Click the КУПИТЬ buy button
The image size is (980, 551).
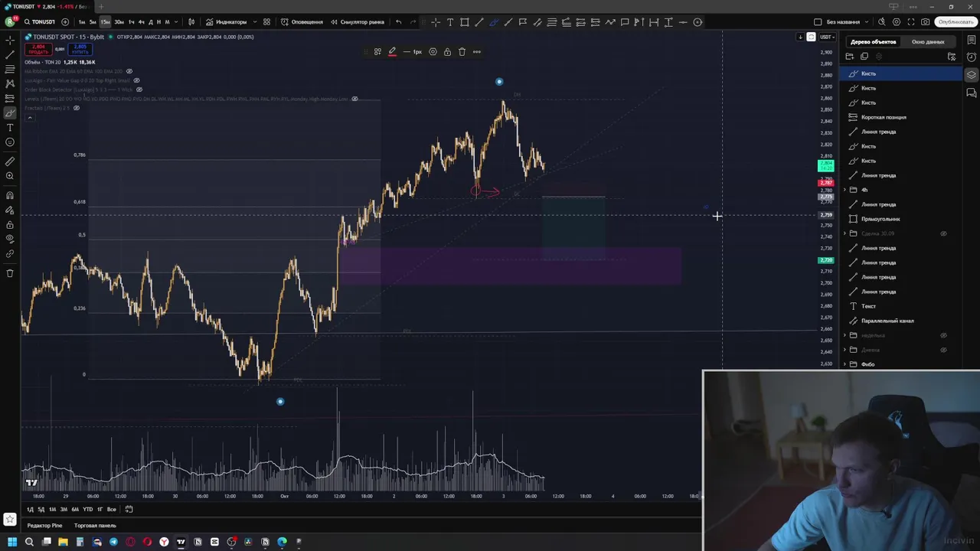pos(80,50)
